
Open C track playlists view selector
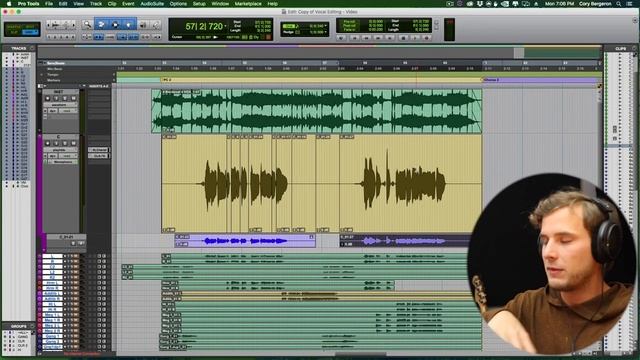tap(60, 150)
